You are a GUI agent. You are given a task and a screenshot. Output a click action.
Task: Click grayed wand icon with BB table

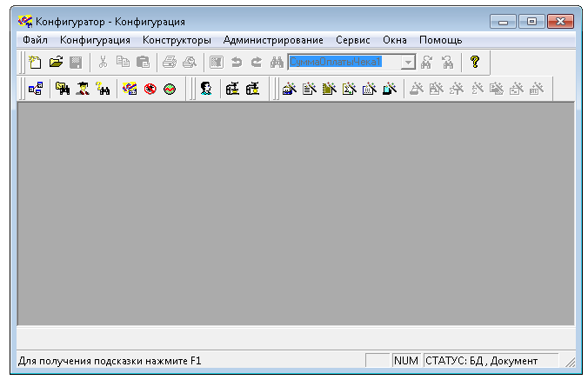(537, 89)
